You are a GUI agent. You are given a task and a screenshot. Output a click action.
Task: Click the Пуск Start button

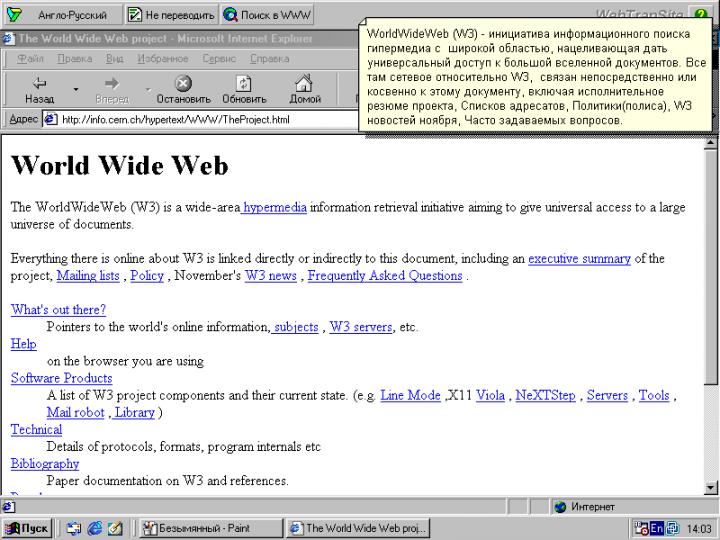point(27,528)
